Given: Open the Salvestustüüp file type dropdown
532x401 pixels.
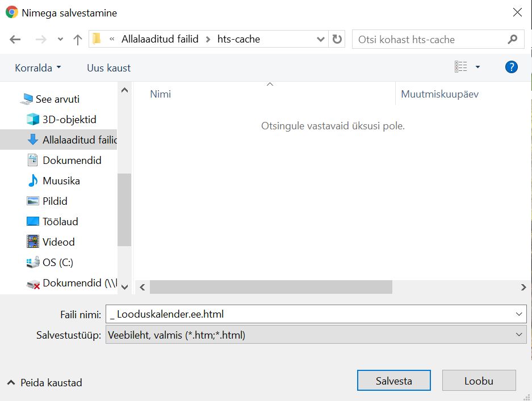Looking at the screenshot, I should coord(316,335).
